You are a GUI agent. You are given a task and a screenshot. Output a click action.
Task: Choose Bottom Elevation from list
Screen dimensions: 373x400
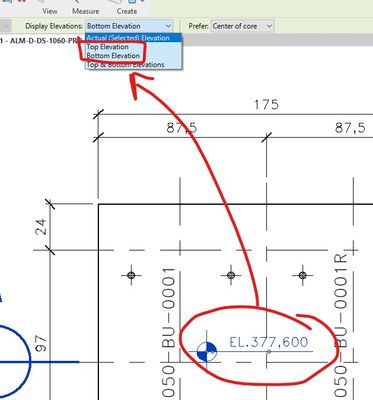tap(113, 56)
